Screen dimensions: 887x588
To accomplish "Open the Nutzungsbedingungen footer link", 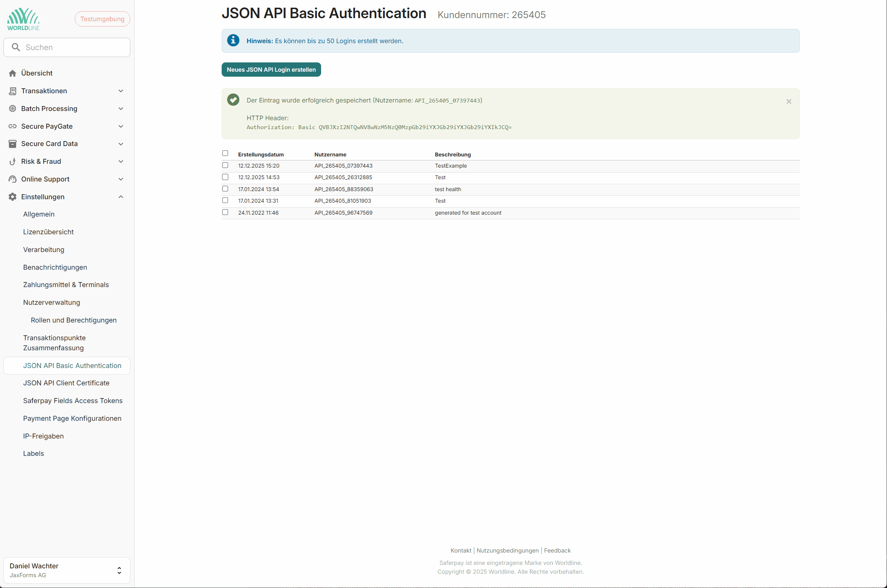I will 507,551.
